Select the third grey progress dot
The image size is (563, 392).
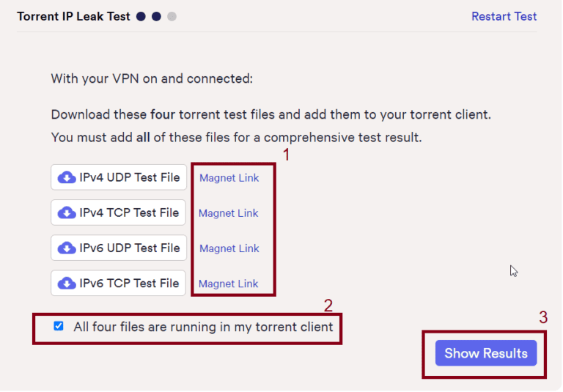pyautogui.click(x=172, y=16)
